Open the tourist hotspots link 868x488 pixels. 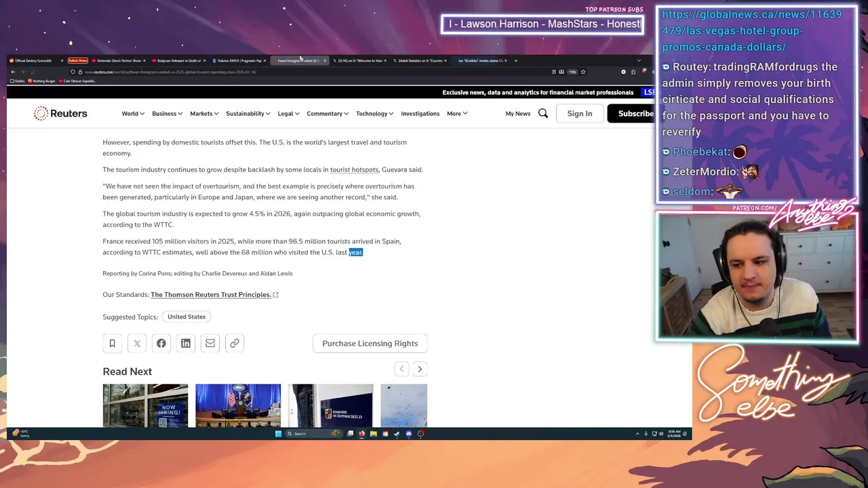(x=354, y=170)
